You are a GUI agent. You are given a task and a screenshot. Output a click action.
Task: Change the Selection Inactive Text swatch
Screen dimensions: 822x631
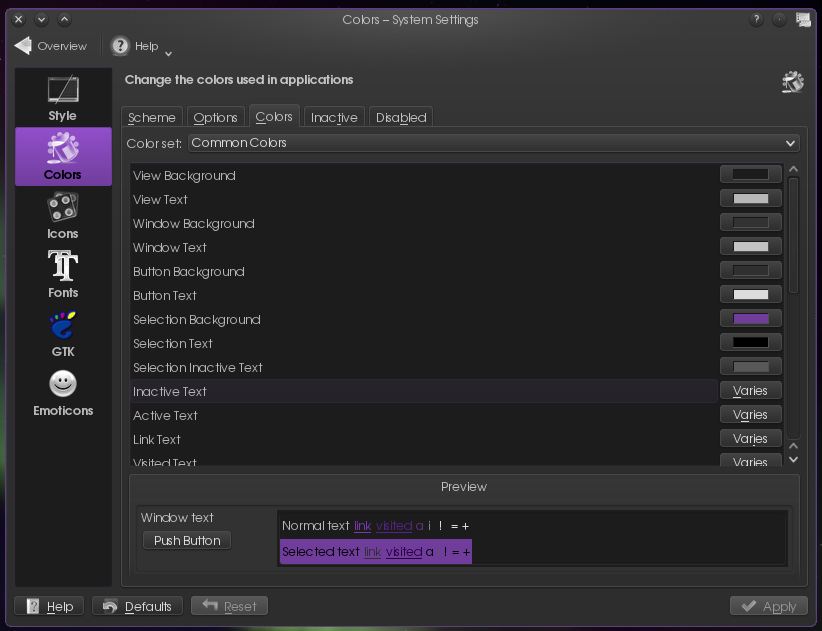(x=751, y=367)
